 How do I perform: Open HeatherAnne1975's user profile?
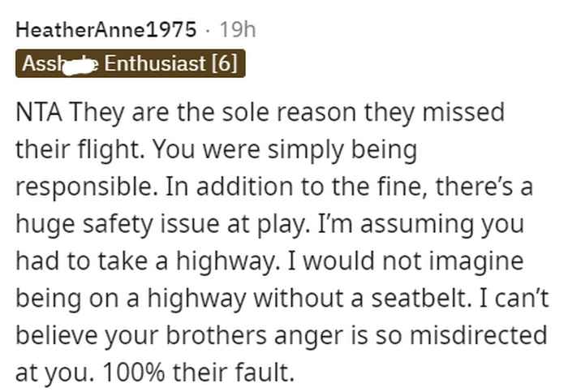click(105, 29)
